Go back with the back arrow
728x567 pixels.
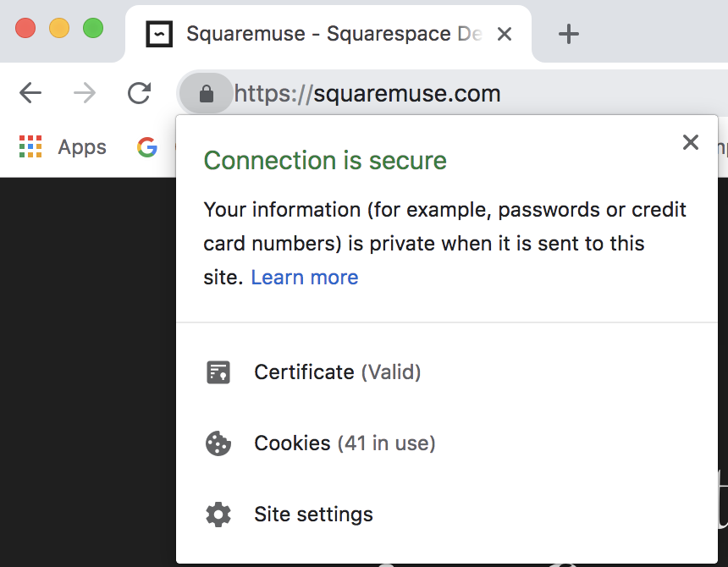click(30, 93)
